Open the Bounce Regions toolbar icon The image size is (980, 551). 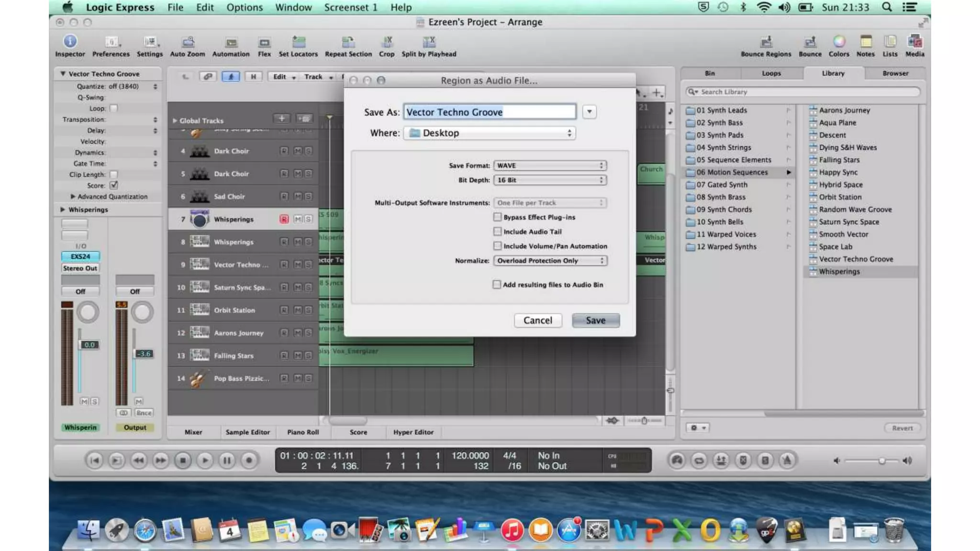[x=766, y=42]
